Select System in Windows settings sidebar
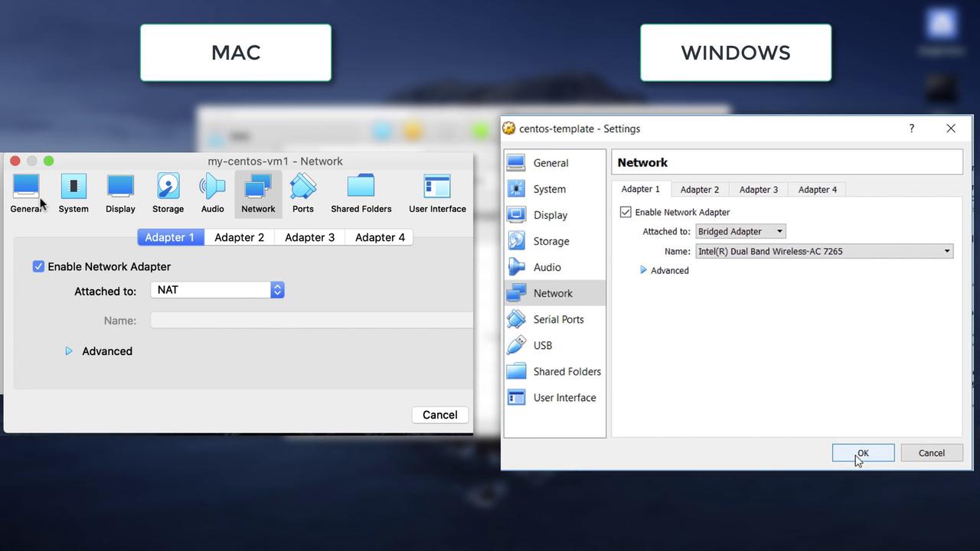The width and height of the screenshot is (980, 551). pos(549,189)
